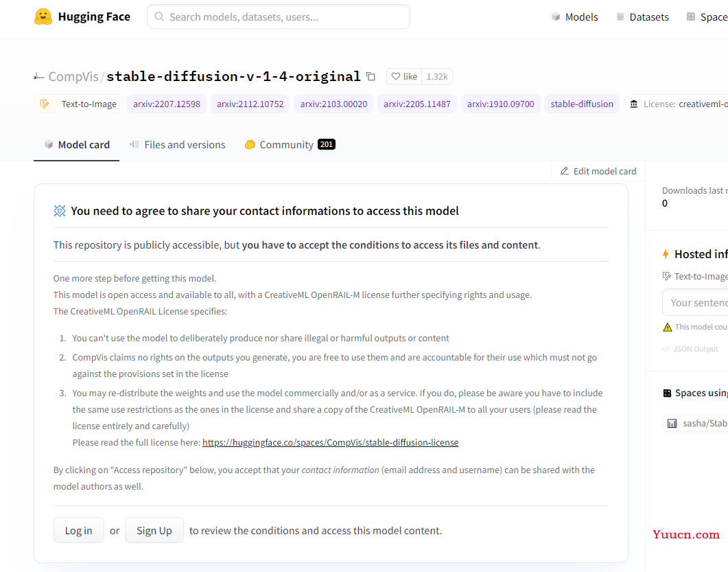
Task: Click the CompVis organization avatar icon
Action: coord(39,77)
